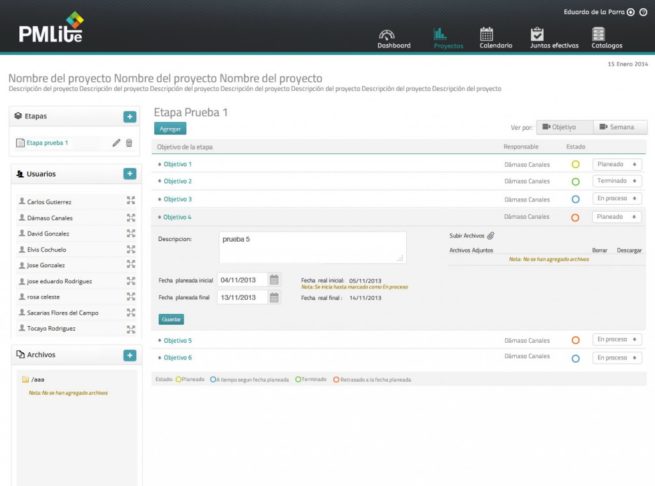Open the Dashboard gauge icon

coord(393,33)
